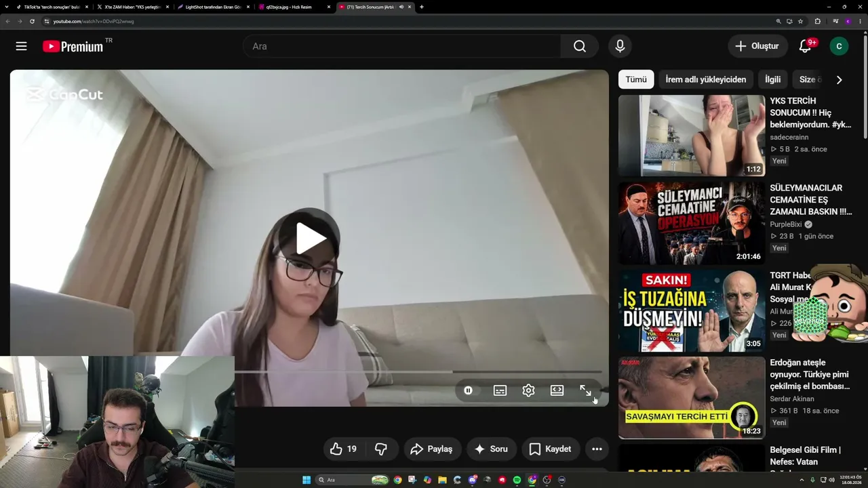Image resolution: width=868 pixels, height=488 pixels.
Task: Select the İrem adlı yükleyiciden chip
Action: click(705, 79)
